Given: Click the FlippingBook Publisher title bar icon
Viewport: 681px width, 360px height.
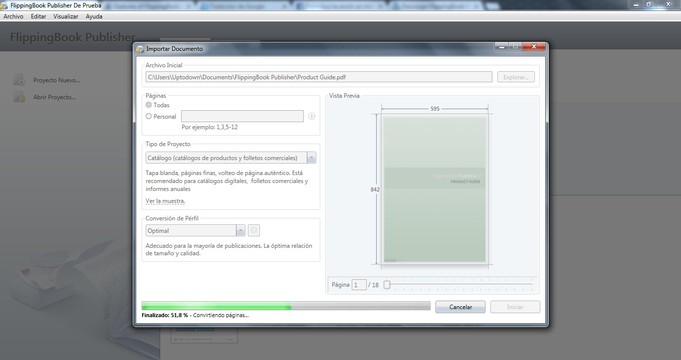Looking at the screenshot, I should coord(4,6).
